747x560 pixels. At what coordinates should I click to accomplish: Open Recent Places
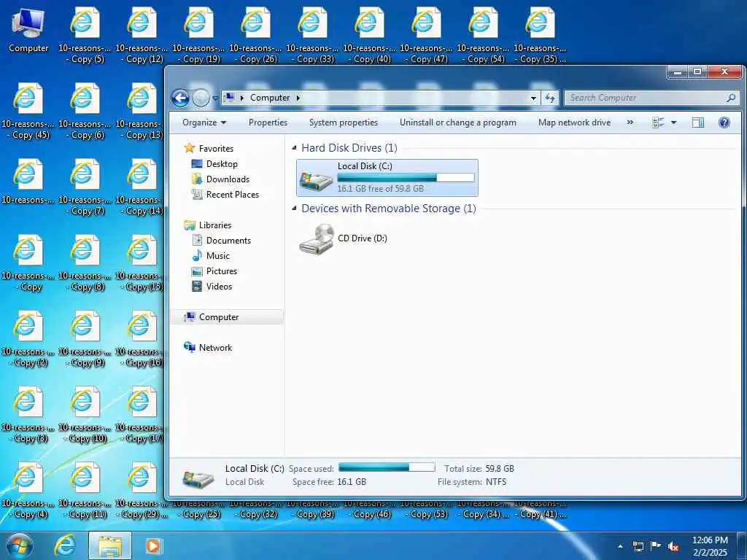point(225,194)
